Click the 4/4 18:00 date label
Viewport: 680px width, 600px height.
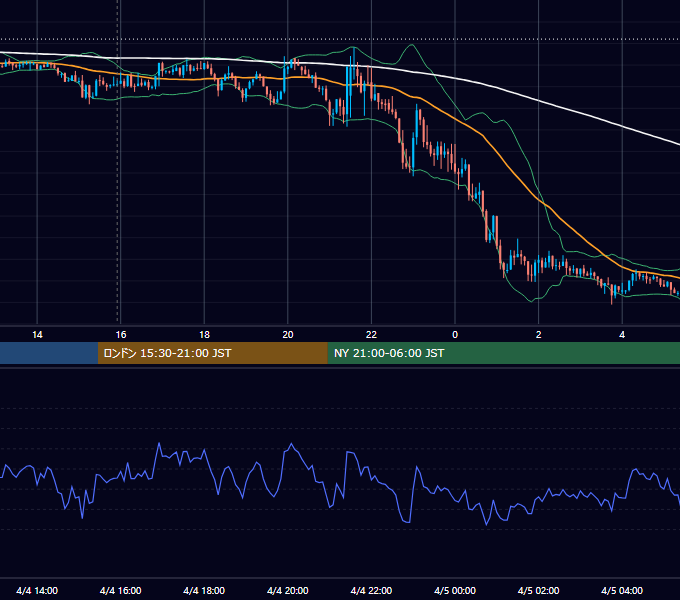(x=204, y=591)
